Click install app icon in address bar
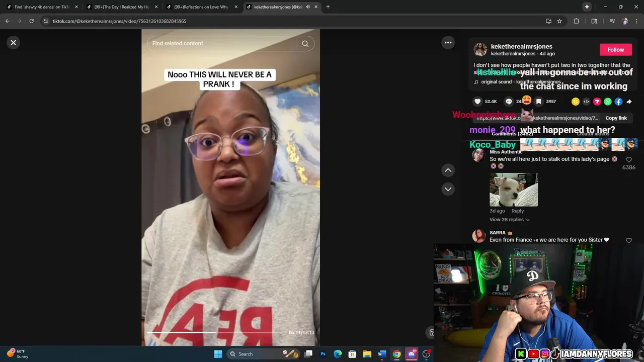Image resolution: width=644 pixels, height=362 pixels. pyautogui.click(x=548, y=21)
